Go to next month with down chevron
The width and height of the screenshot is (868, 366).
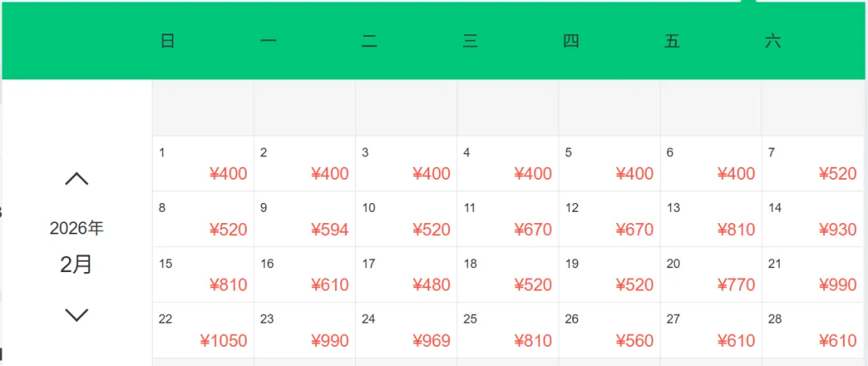(76, 315)
